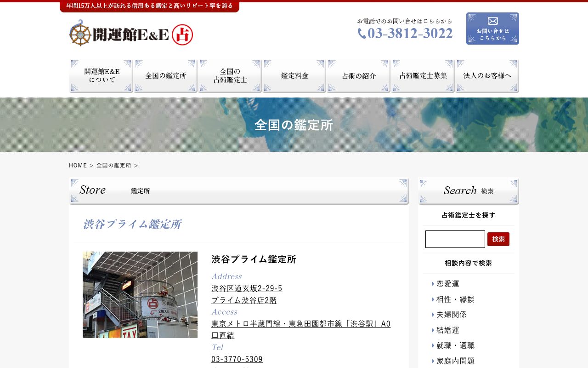This screenshot has width=588, height=368.
Task: Select 家庭内問題 category
Action: point(455,361)
